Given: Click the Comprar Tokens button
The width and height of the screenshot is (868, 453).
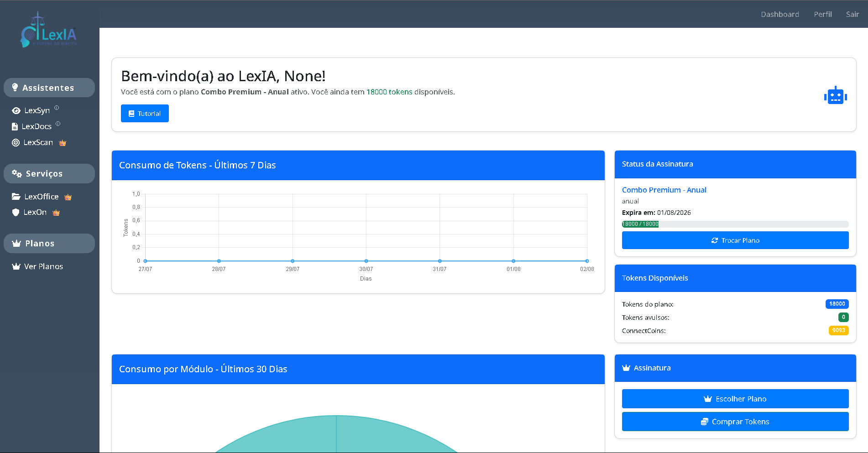Looking at the screenshot, I should tap(735, 422).
